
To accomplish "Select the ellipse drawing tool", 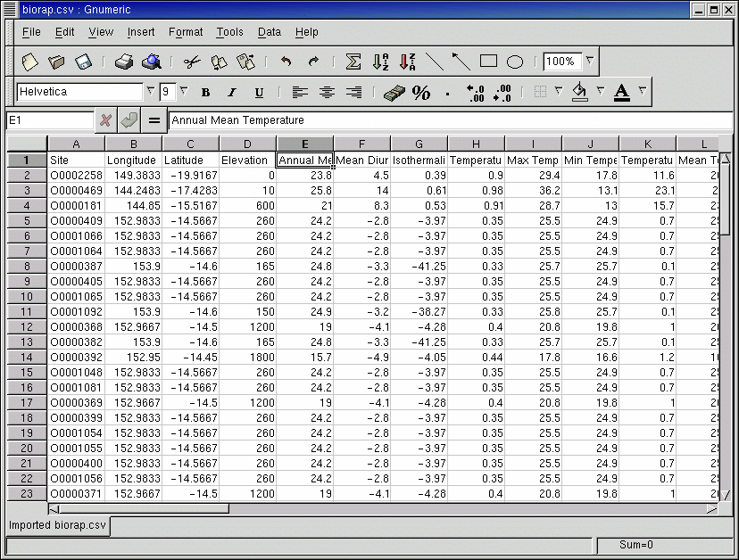I will click(x=515, y=62).
